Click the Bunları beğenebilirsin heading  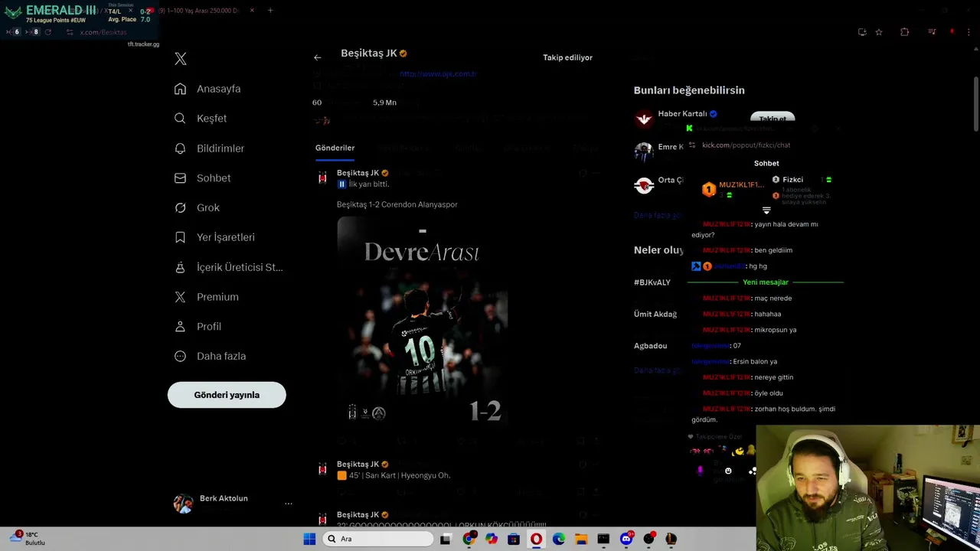689,90
